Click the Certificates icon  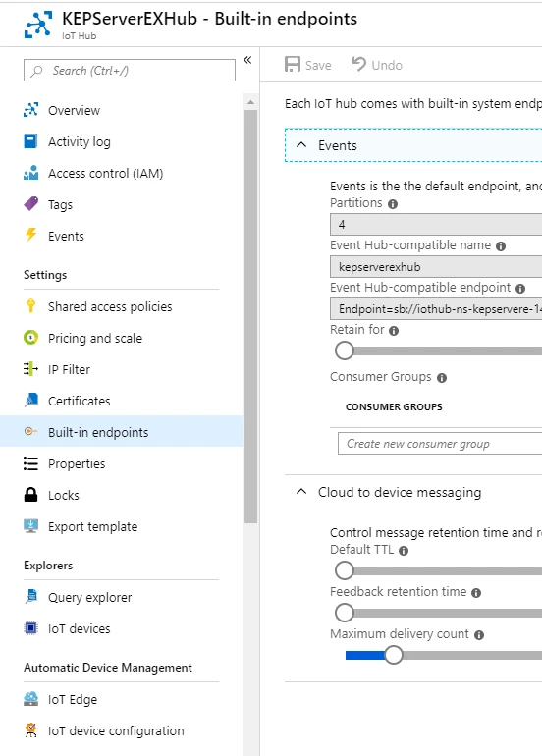(30, 401)
